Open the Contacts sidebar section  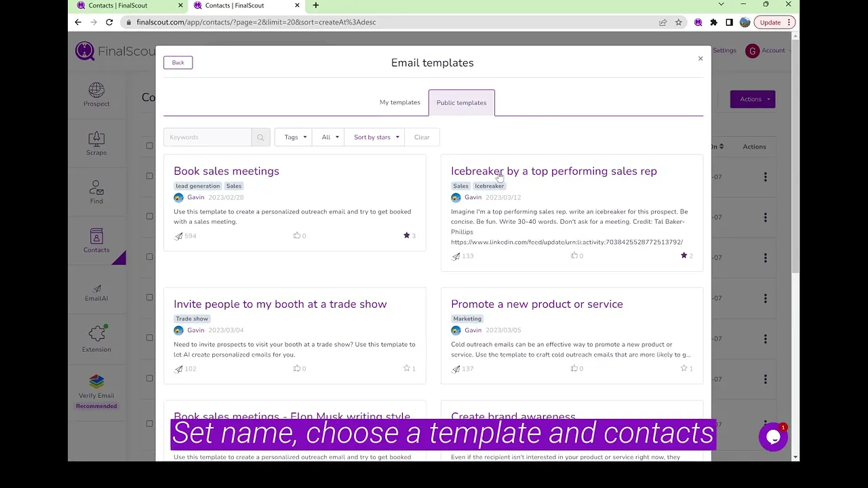point(96,241)
